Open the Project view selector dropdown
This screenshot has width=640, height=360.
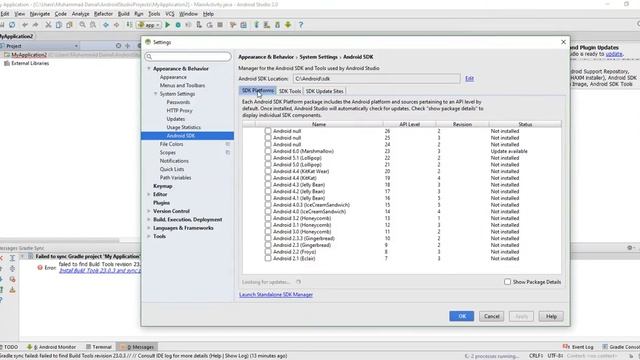click(x=39, y=46)
